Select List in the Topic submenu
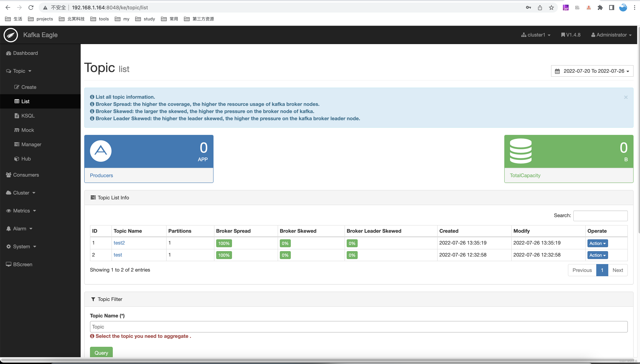640x364 pixels. [x=40, y=101]
